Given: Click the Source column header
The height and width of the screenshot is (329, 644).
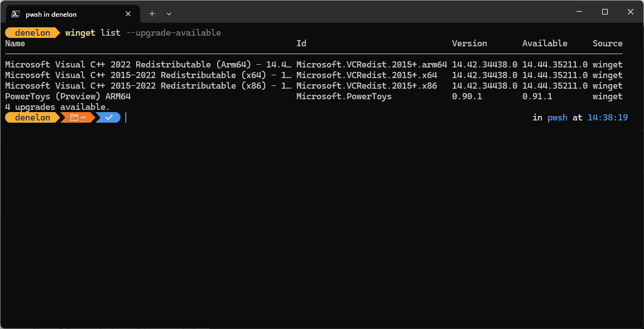Looking at the screenshot, I should 607,43.
